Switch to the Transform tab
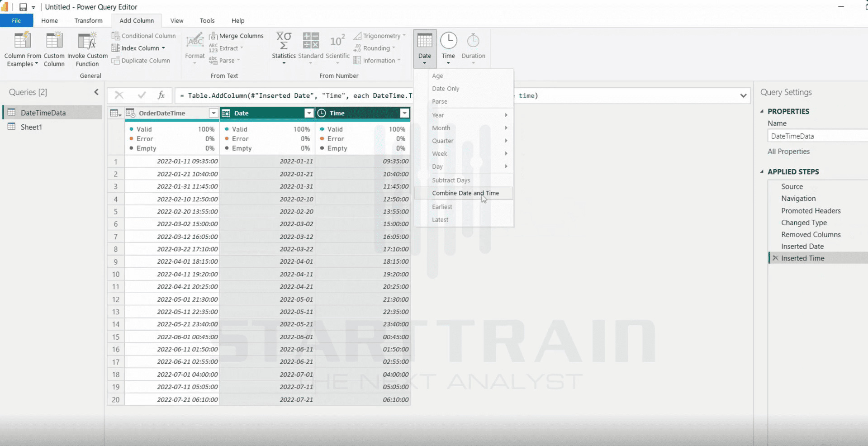The image size is (868, 446). [89, 20]
